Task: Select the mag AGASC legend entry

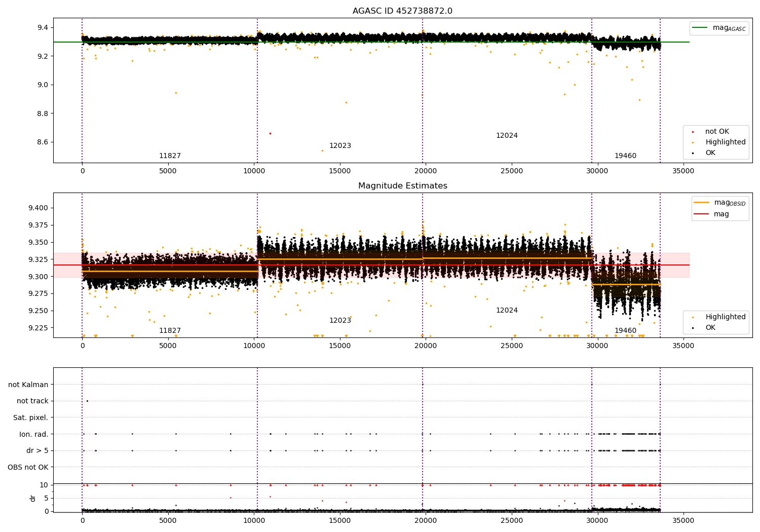Action: pos(719,28)
